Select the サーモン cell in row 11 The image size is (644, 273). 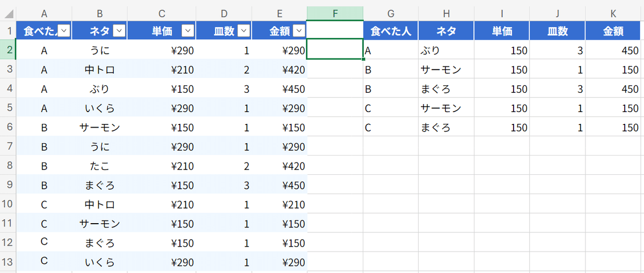pyautogui.click(x=99, y=224)
